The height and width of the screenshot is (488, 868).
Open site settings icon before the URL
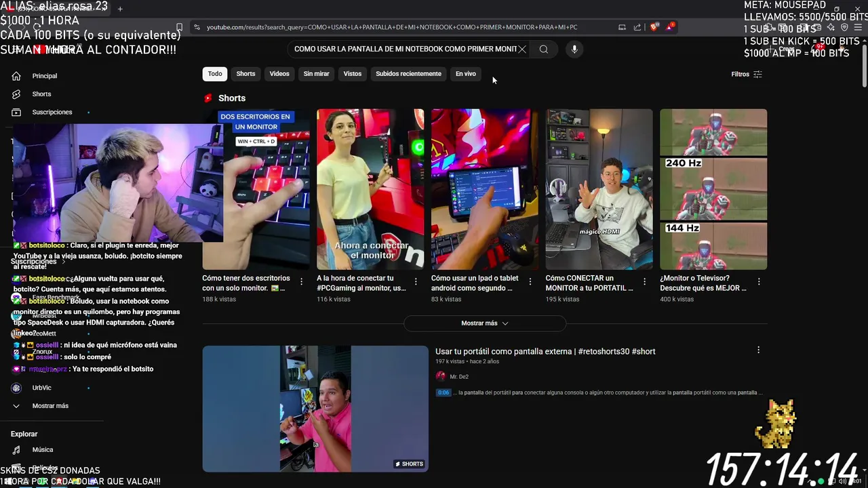click(197, 27)
